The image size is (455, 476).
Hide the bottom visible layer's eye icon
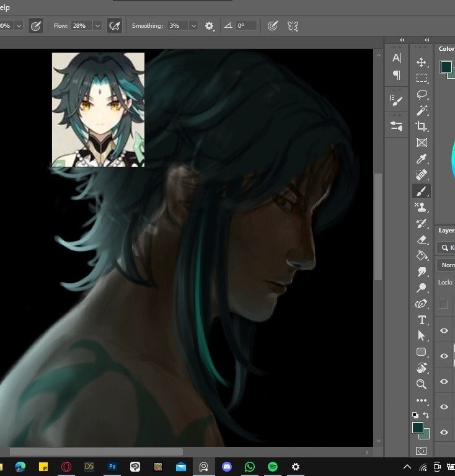[444, 432]
